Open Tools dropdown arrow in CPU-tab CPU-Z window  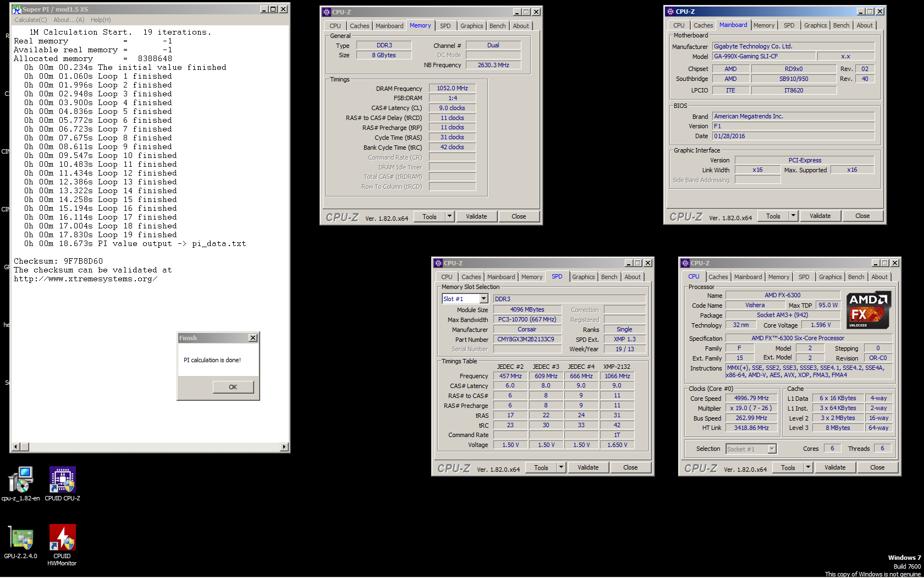(x=808, y=467)
